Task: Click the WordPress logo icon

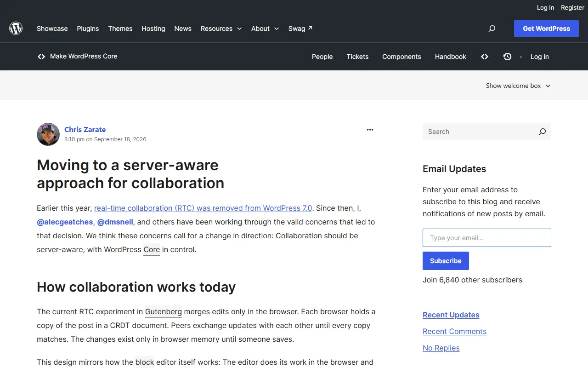Action: (16, 29)
